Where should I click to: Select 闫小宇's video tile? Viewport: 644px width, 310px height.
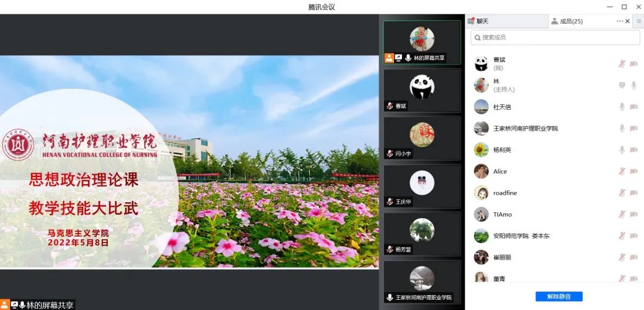point(422,138)
